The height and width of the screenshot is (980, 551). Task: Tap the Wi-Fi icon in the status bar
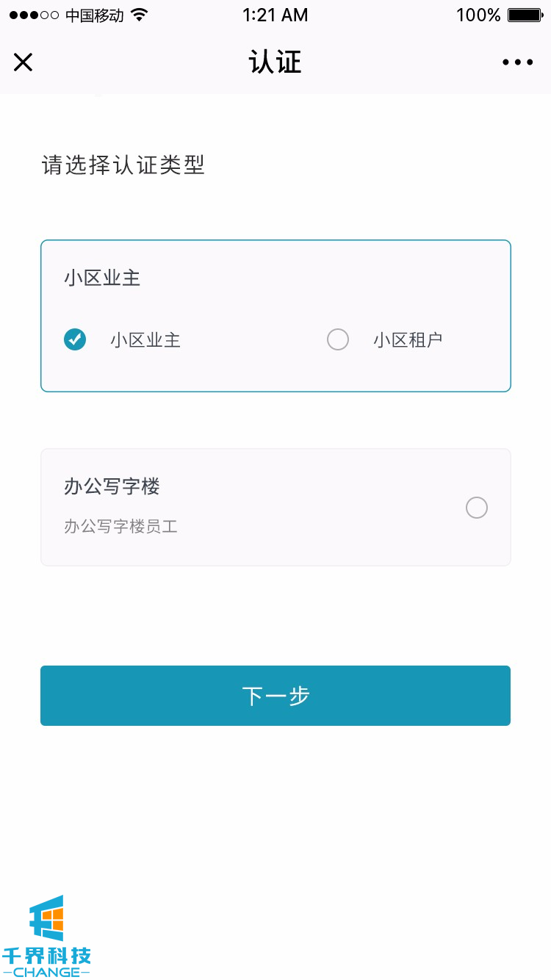tap(139, 15)
